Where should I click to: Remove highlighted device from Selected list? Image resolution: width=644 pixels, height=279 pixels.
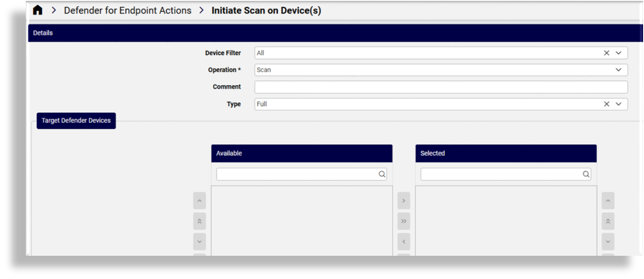click(404, 242)
